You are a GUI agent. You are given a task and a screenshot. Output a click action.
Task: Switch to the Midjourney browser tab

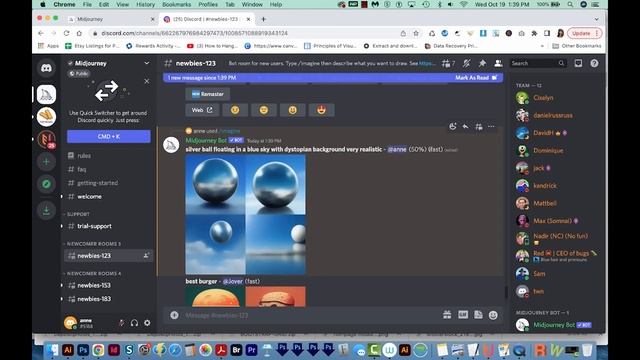[111, 19]
